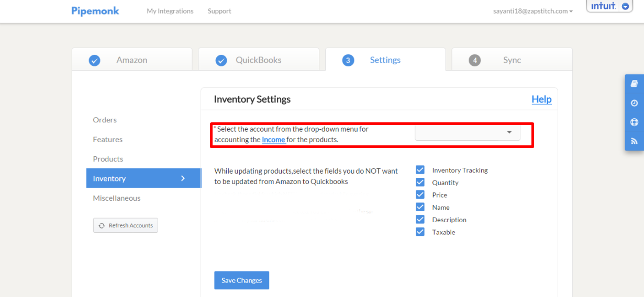The width and height of the screenshot is (644, 297).
Task: Select Miscellaneous in the settings sidebar
Action: [117, 198]
